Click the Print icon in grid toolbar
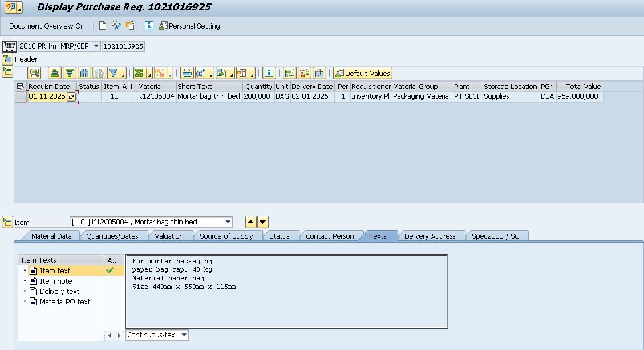This screenshot has width=644, height=350. 187,73
